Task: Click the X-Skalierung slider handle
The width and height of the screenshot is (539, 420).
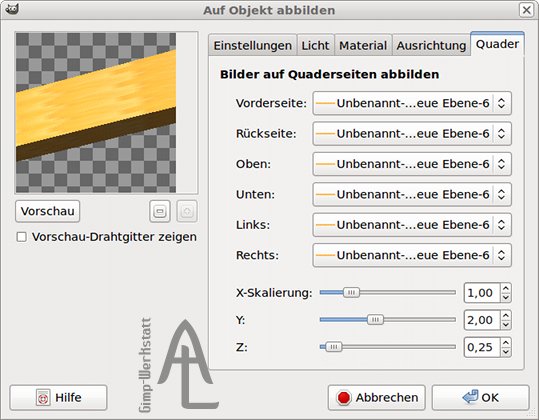Action: [x=351, y=292]
